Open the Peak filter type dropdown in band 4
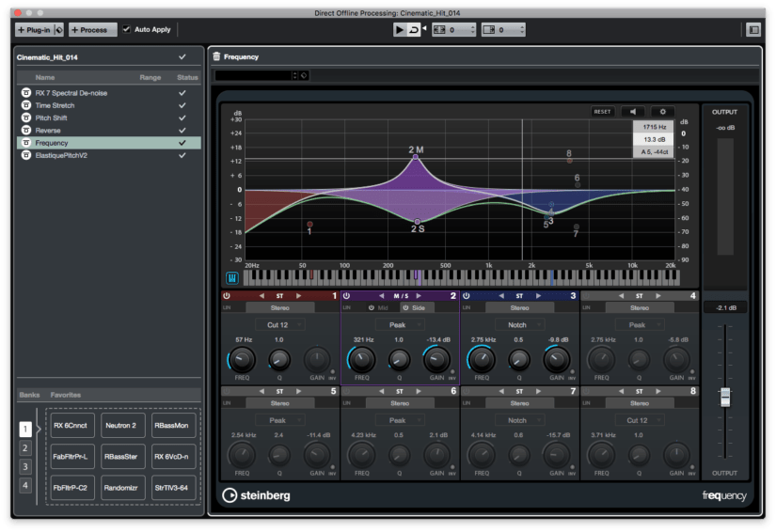 pos(640,325)
